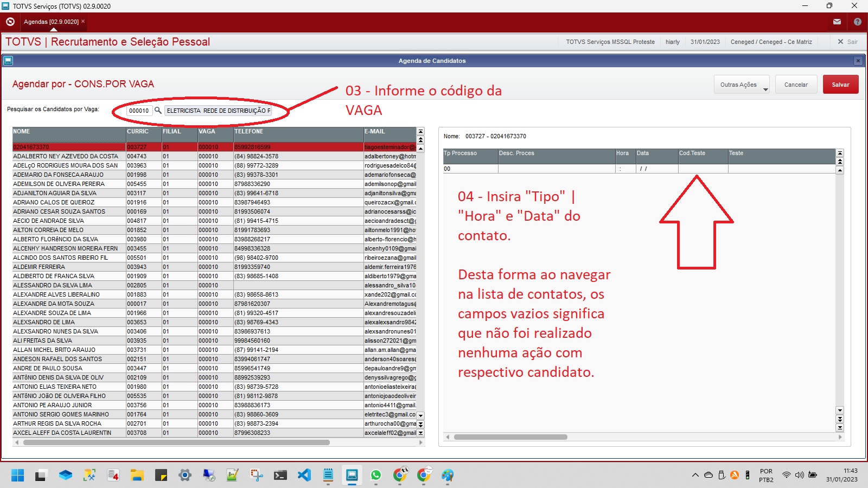This screenshot has height=488, width=868.
Task: Open Visual Studio Code from taskbar
Action: coord(304,476)
